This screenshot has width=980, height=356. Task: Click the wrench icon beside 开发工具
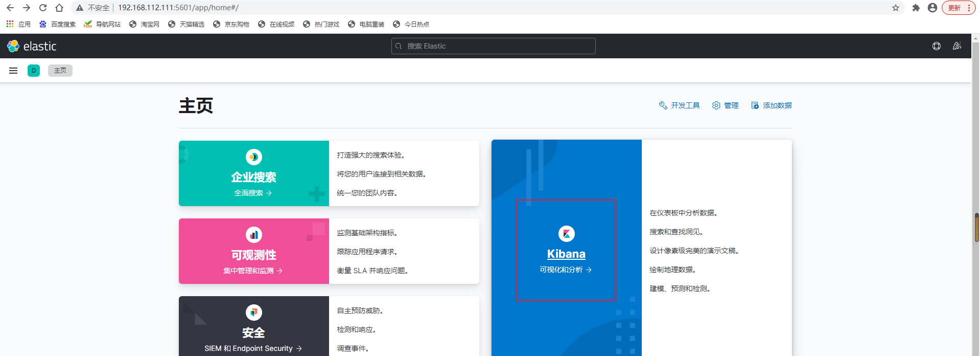click(663, 105)
